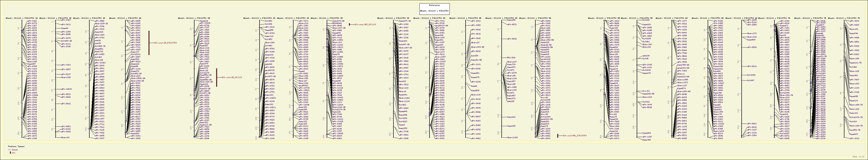Open the QYr.ucw-2B_UC1110 QTL label
The image size is (868, 160).
(x=232, y=77)
